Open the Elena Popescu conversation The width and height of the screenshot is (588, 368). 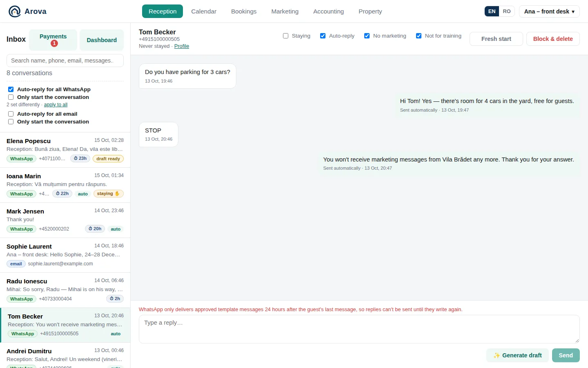[x=65, y=150]
